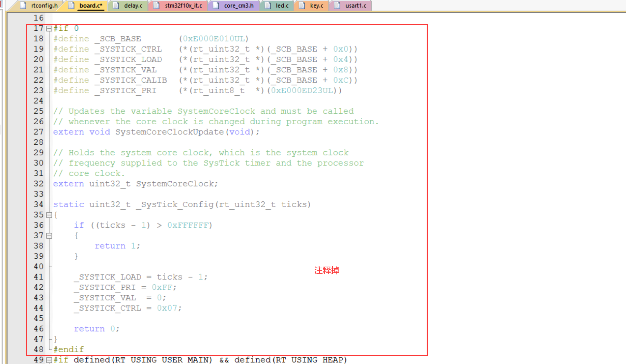Click the 'Holds the system core clock' comment

(x=201, y=153)
